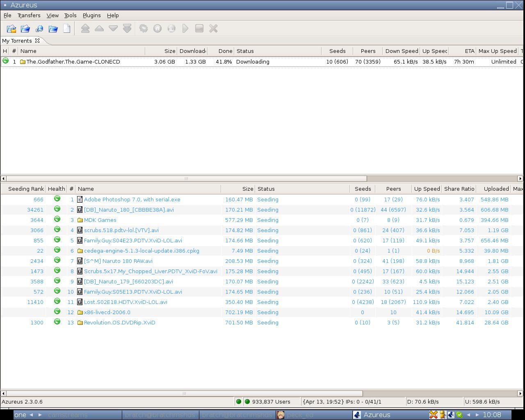
Task: Click first green status light in status bar
Action: click(x=239, y=402)
